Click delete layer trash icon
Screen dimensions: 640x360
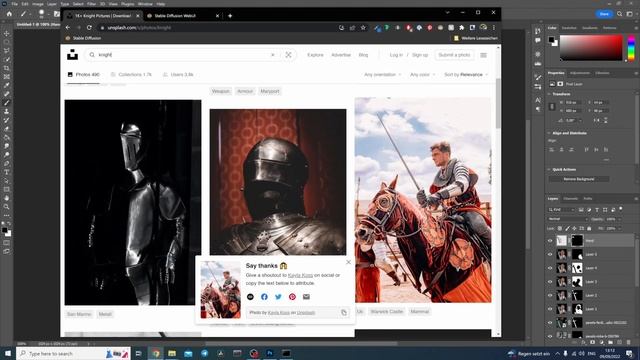[x=629, y=342]
